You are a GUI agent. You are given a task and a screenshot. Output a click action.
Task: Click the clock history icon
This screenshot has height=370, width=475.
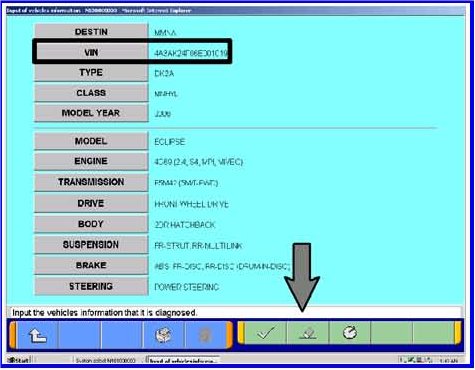click(350, 333)
